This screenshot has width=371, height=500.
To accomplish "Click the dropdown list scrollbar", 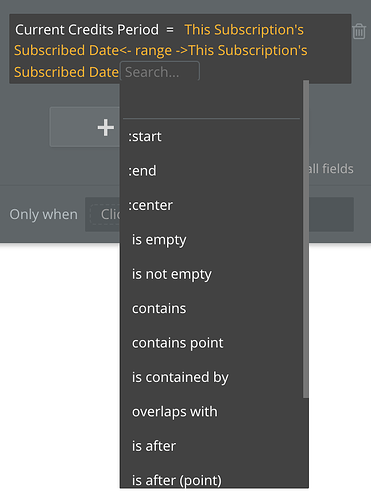I will 306,239.
